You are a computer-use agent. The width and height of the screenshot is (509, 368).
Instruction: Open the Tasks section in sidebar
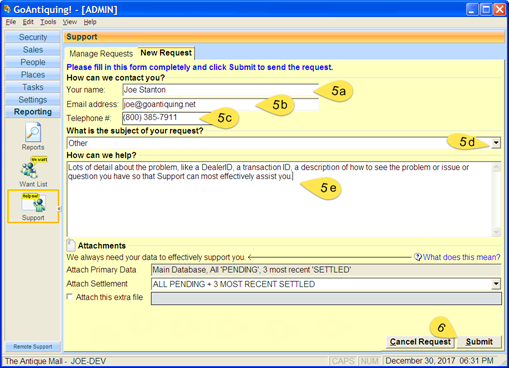point(33,87)
